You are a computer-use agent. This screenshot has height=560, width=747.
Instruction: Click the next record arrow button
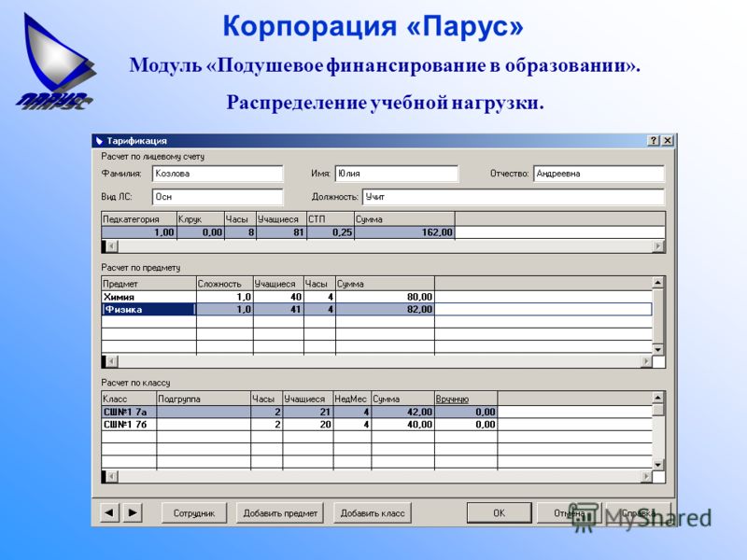coord(133,512)
